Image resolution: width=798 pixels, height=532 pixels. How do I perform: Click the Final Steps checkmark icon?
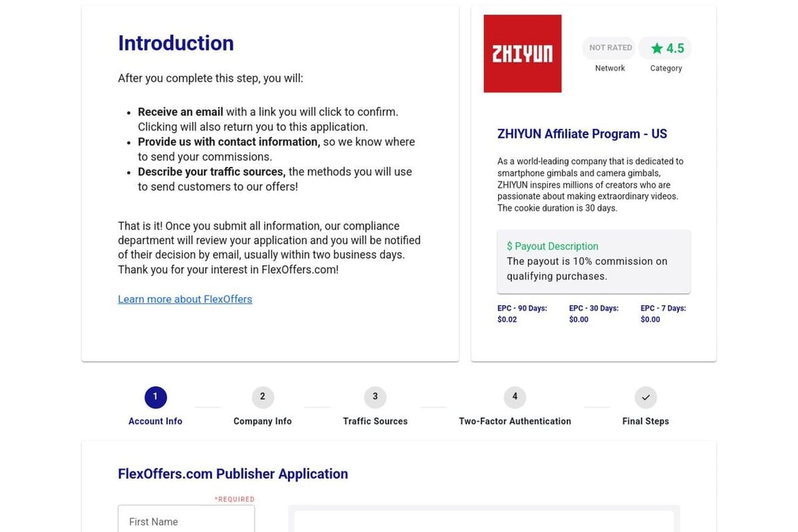click(645, 397)
